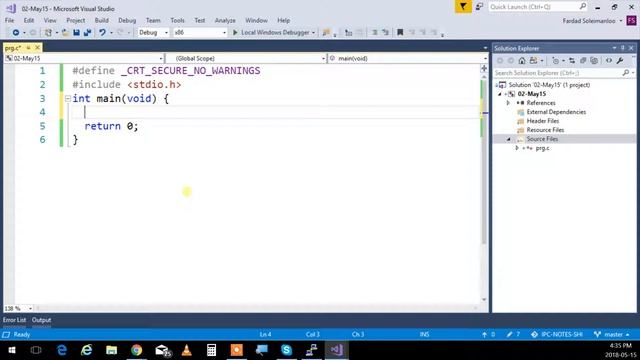This screenshot has width=640, height=360.
Task: Open the Fardad Soleimanloo account menu
Action: [x=592, y=21]
